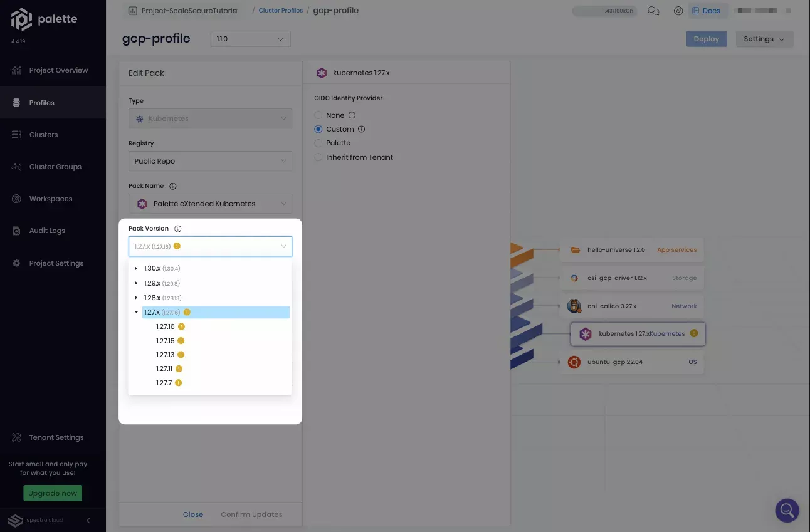Image resolution: width=810 pixels, height=532 pixels.
Task: Follow the Cluster Profiles breadcrumb link
Action: 280,10
